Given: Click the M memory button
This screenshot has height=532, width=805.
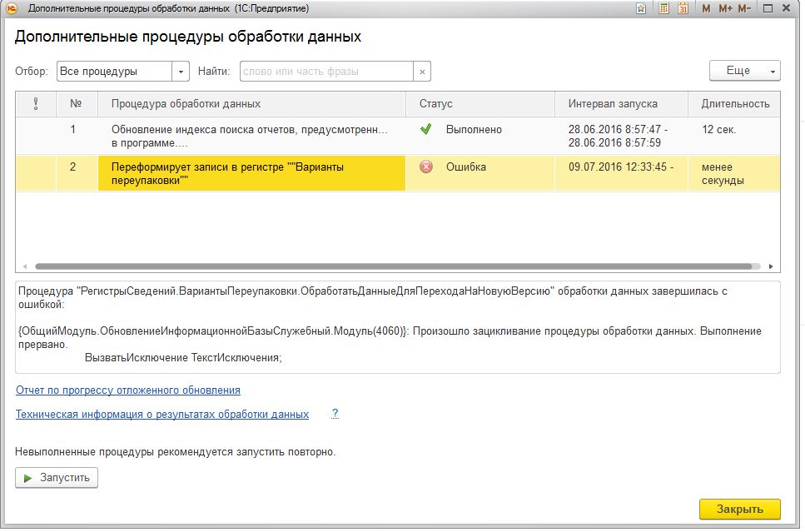Looking at the screenshot, I should 706,8.
